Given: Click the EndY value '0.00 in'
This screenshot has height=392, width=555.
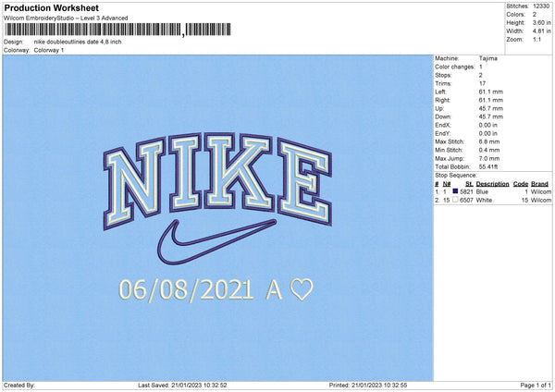Looking at the screenshot, I should coord(488,133).
